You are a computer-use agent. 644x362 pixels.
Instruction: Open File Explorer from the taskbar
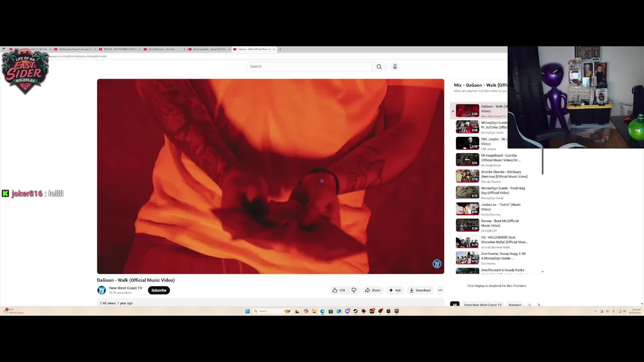coord(314,311)
